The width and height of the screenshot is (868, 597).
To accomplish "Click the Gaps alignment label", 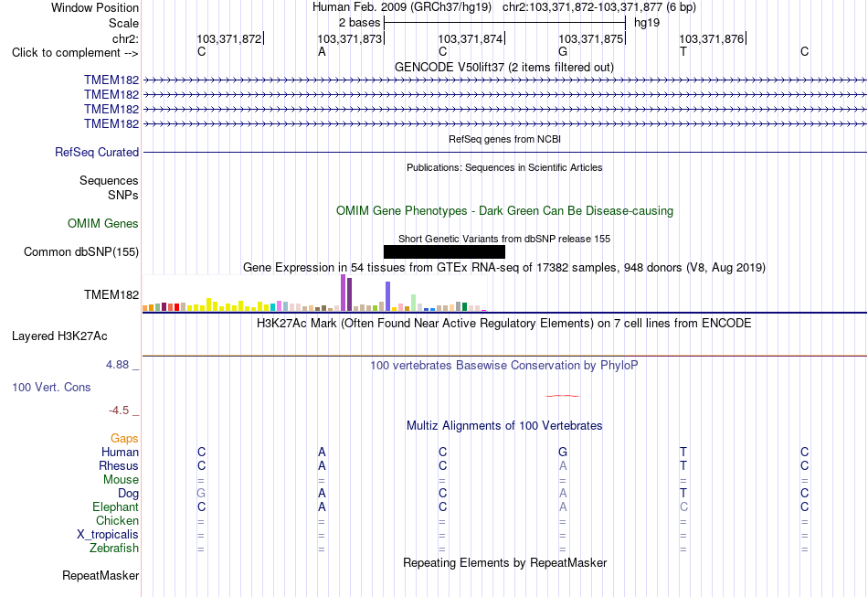I will 124,439.
